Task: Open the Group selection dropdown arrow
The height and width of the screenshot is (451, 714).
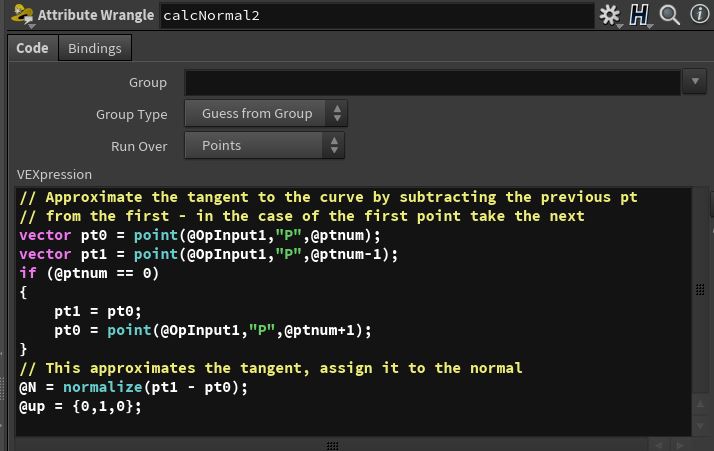Action: (695, 82)
